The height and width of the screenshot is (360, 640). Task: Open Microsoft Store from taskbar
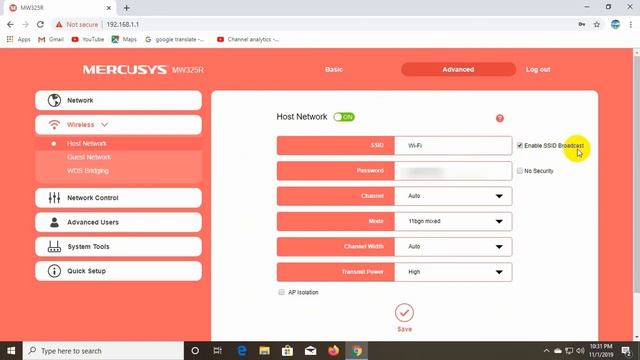click(x=287, y=351)
